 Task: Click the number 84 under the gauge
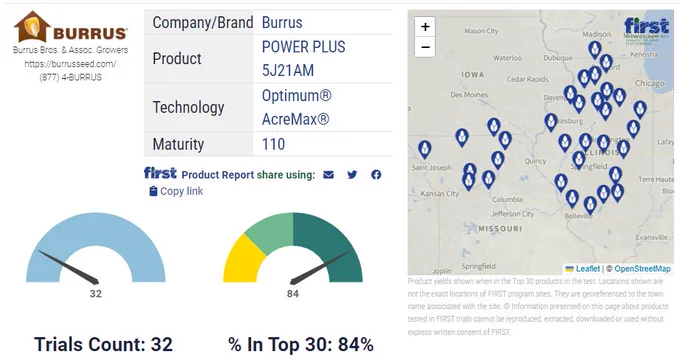point(293,294)
